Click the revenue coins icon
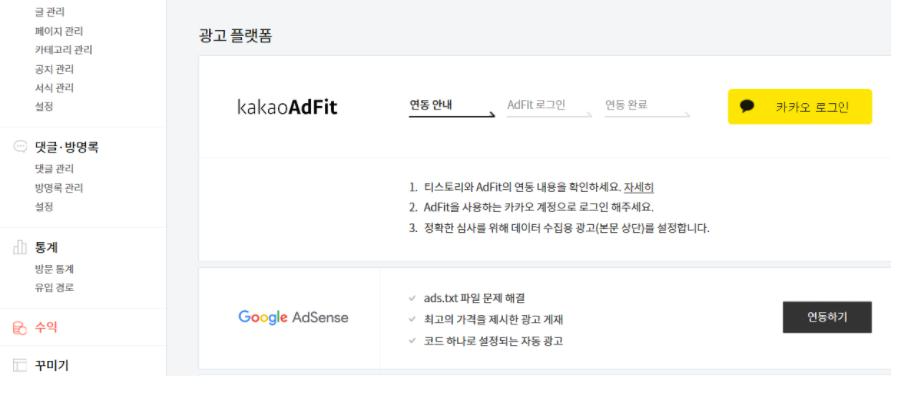This screenshot has height=396, width=898. click(x=20, y=328)
